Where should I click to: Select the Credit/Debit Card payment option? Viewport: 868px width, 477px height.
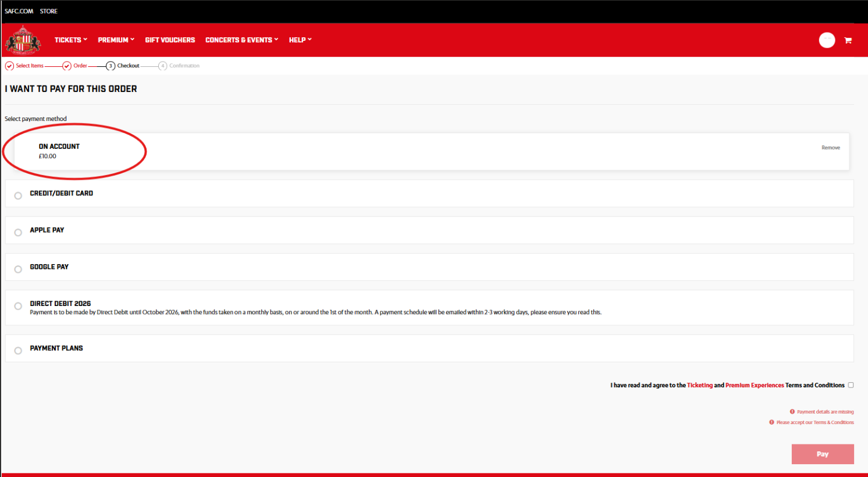[x=18, y=195]
